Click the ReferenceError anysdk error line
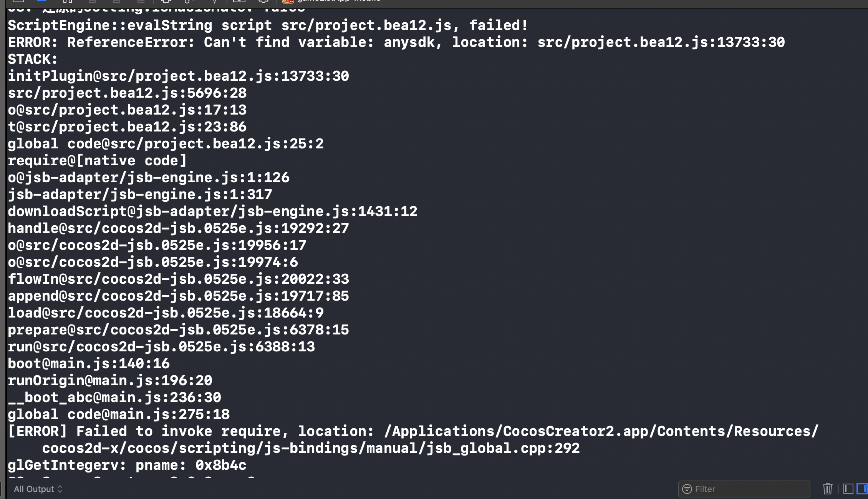Viewport: 868px width, 499px height. pos(396,42)
